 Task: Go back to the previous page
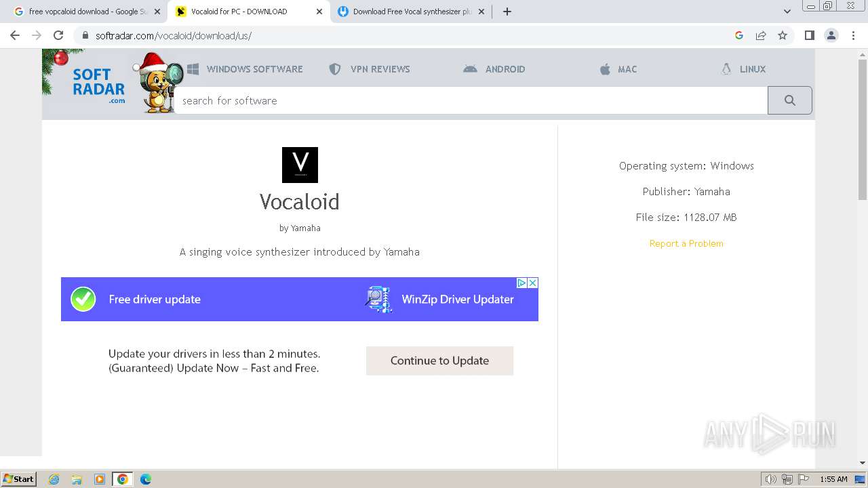click(x=15, y=35)
